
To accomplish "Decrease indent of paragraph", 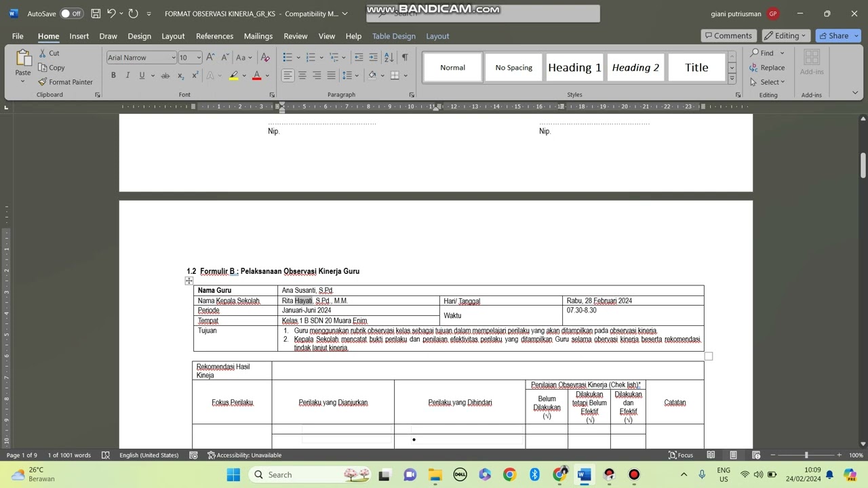I will pos(359,58).
